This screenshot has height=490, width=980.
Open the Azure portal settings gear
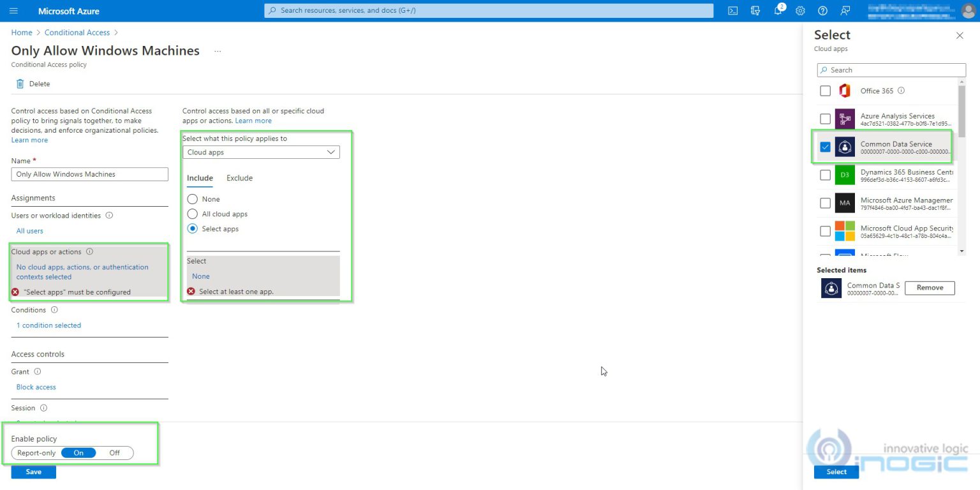coord(800,10)
